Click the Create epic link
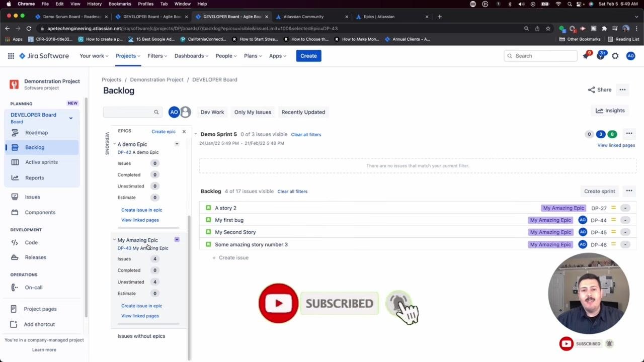Viewport: 644px width, 362px height. click(x=164, y=131)
